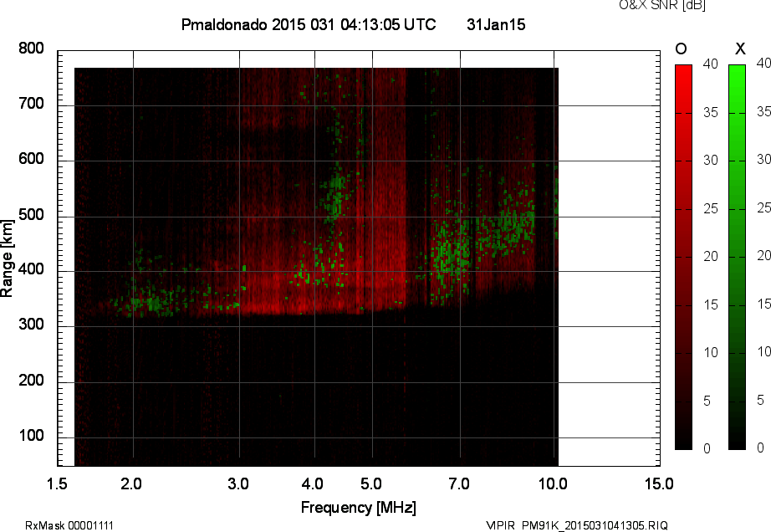Select the 'Range [km]' axis label
Image resolution: width=771 pixels, height=532 pixels.
click(x=7, y=258)
